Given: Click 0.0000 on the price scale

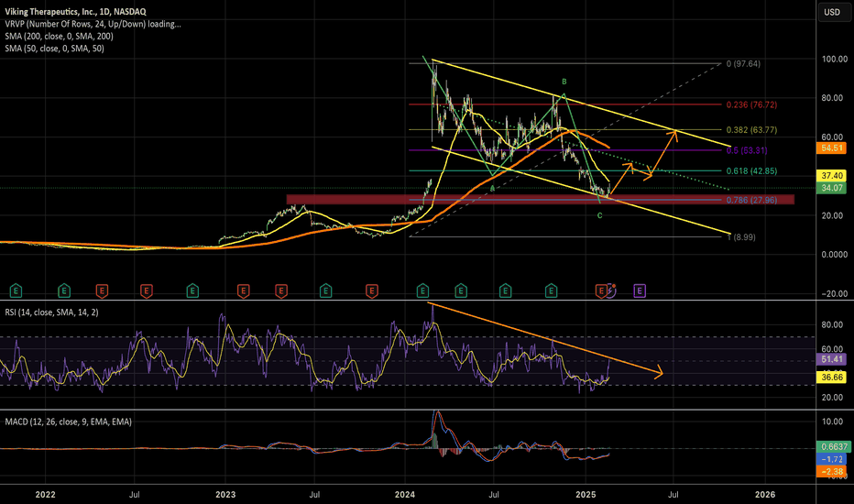Looking at the screenshot, I should point(835,255).
